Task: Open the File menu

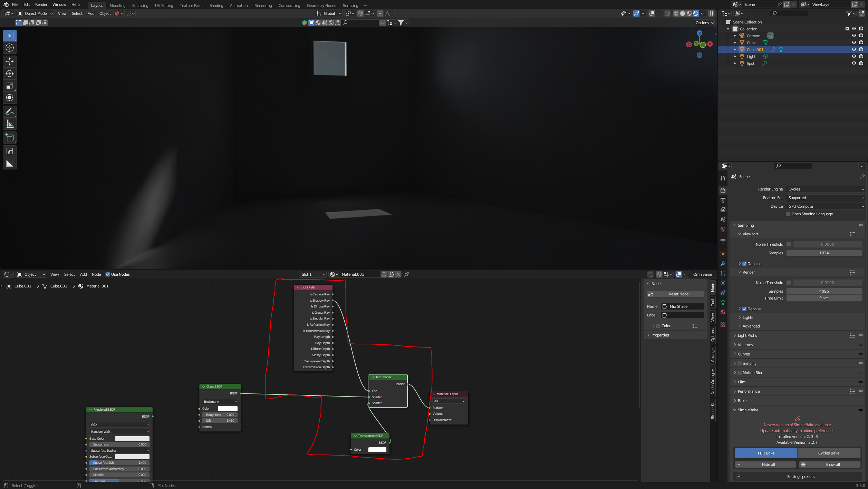Action: (x=15, y=4)
